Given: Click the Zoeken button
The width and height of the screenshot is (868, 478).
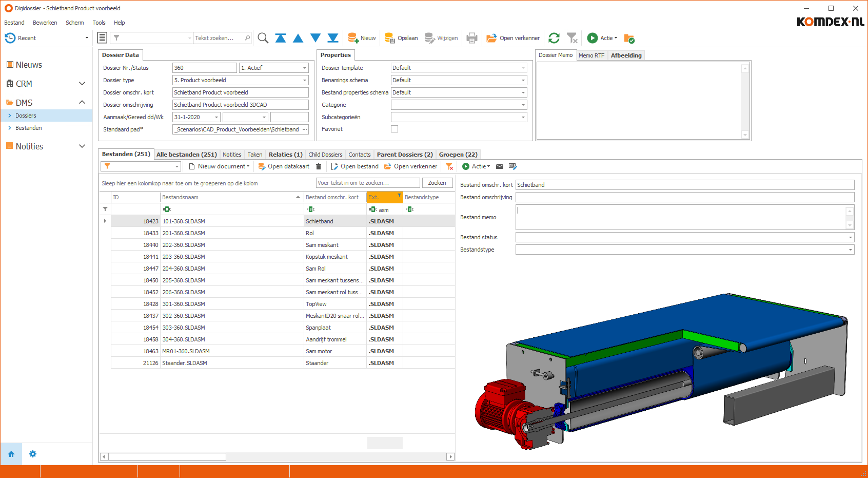Looking at the screenshot, I should [437, 183].
